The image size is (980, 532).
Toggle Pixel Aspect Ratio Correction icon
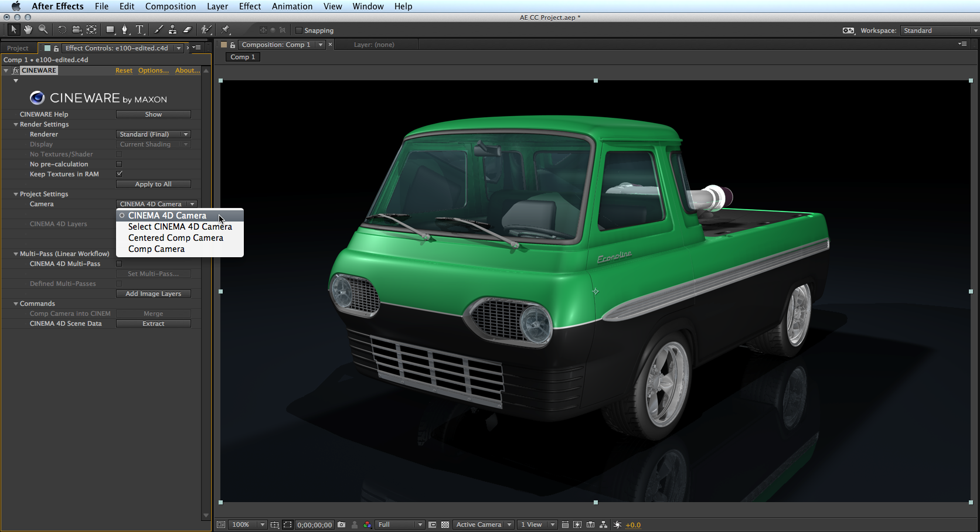[565, 524]
